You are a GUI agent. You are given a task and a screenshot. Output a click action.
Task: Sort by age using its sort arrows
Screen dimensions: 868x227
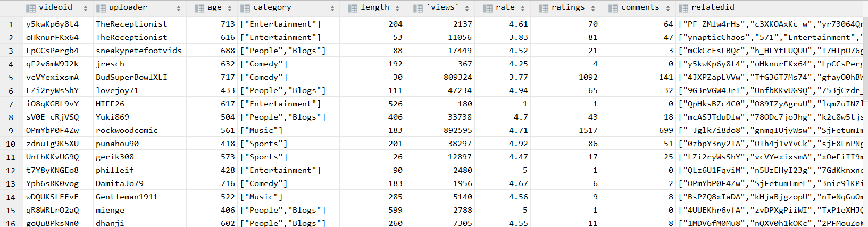(x=230, y=8)
